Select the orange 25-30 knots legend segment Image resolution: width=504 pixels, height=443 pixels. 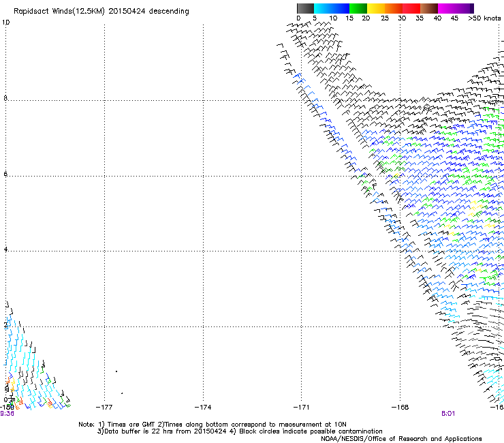coord(394,8)
